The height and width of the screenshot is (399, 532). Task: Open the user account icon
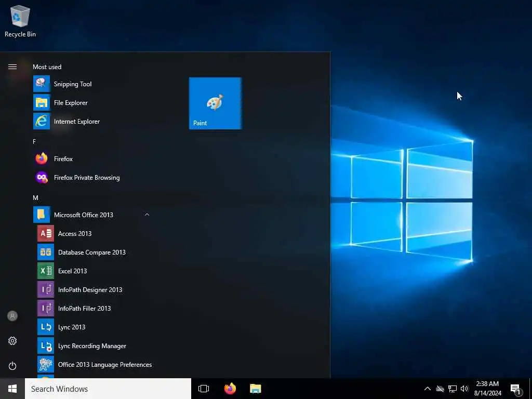12,316
